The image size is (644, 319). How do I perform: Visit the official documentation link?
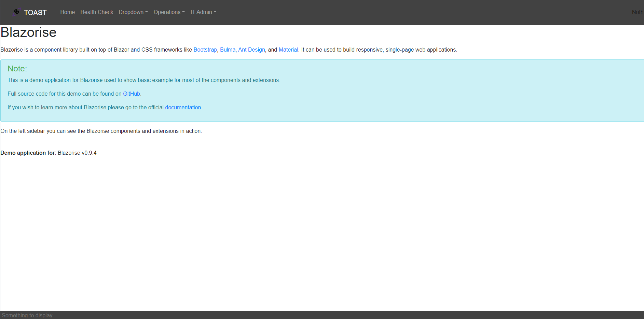pyautogui.click(x=183, y=107)
